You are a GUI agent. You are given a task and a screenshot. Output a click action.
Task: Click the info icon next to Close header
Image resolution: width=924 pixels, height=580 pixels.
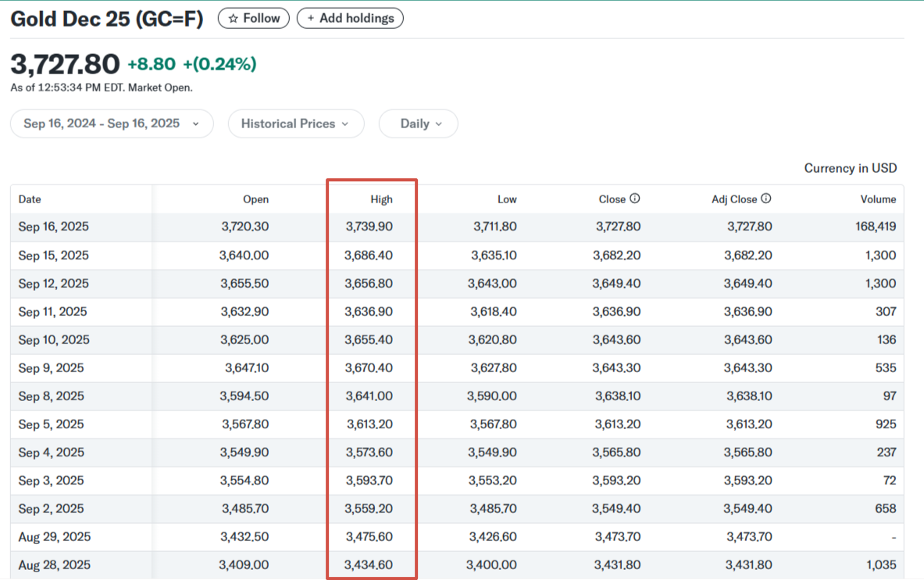coord(635,199)
